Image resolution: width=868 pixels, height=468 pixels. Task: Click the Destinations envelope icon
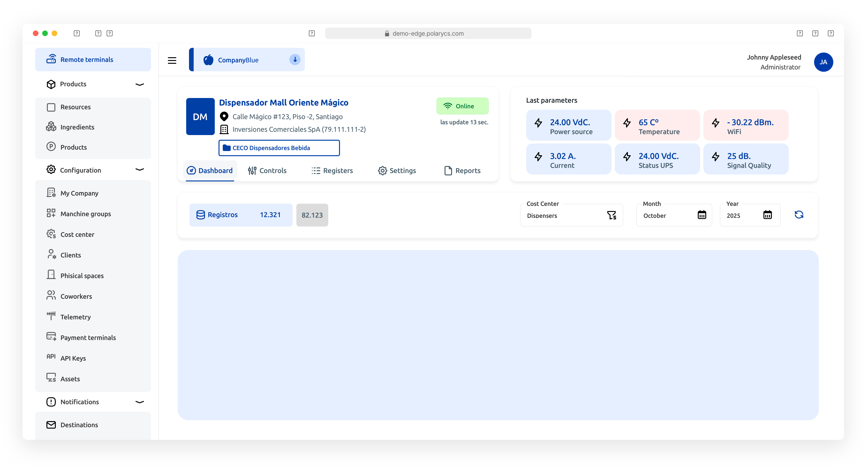pyautogui.click(x=51, y=425)
